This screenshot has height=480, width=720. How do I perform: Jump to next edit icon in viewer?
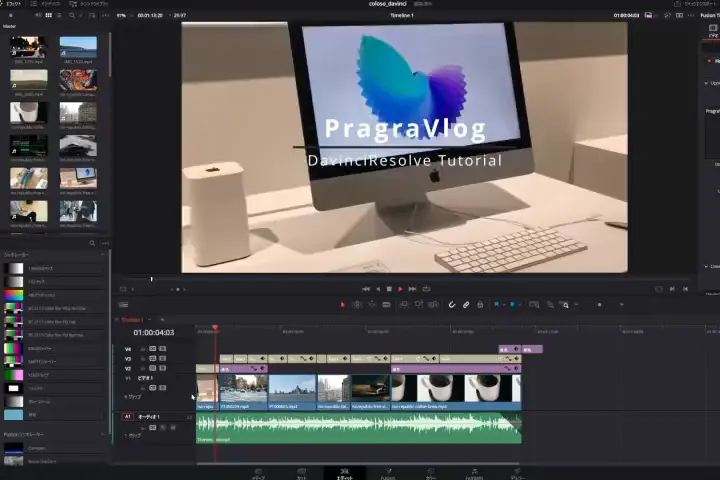click(x=672, y=289)
